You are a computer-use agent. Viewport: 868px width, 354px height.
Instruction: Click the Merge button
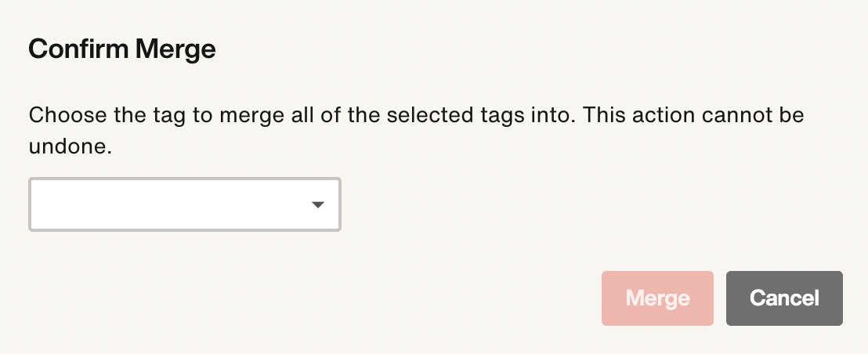click(x=657, y=298)
